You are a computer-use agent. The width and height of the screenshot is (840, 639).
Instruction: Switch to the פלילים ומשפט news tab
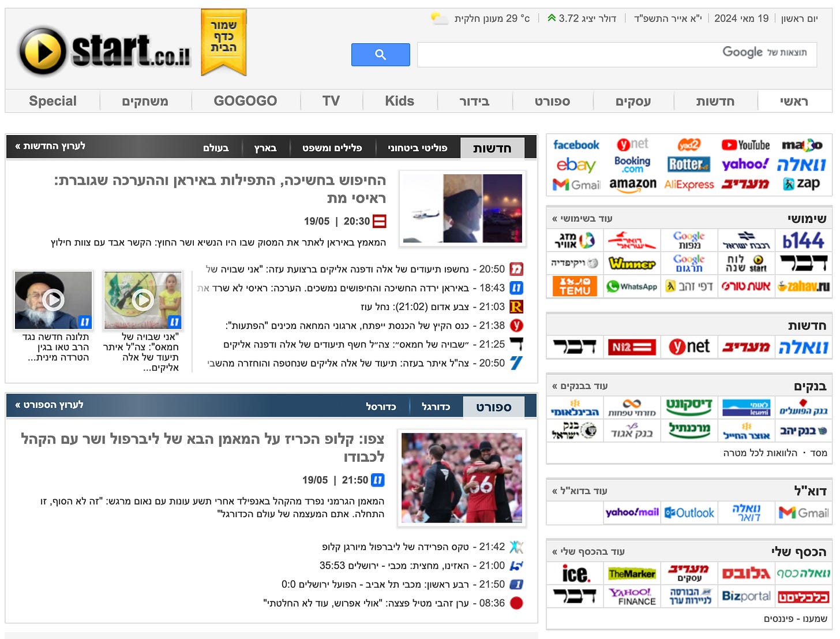(x=332, y=148)
